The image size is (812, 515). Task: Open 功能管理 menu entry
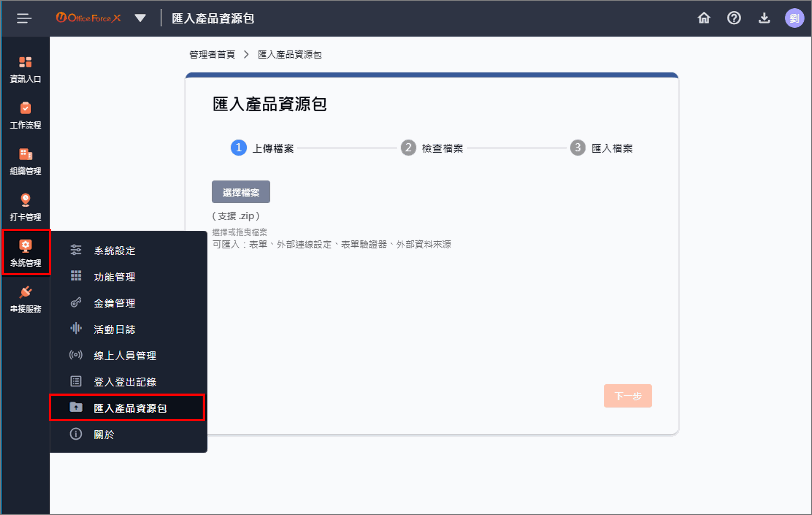pos(114,277)
